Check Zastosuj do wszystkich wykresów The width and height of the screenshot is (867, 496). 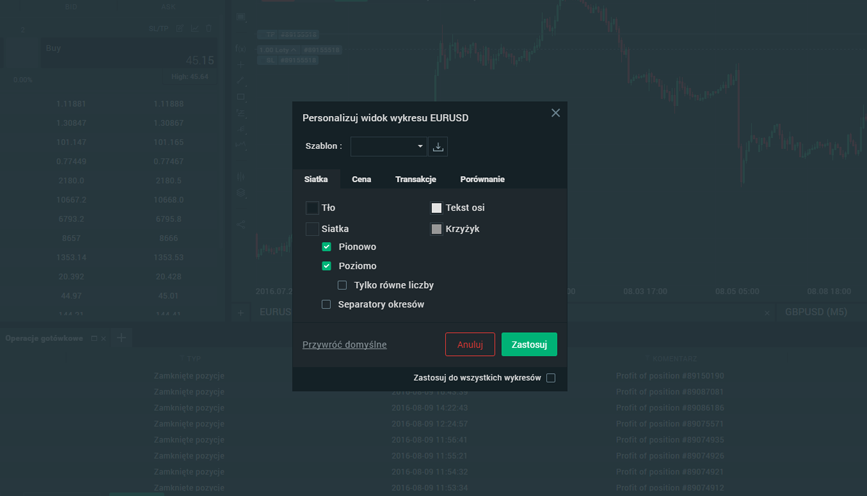click(x=551, y=378)
